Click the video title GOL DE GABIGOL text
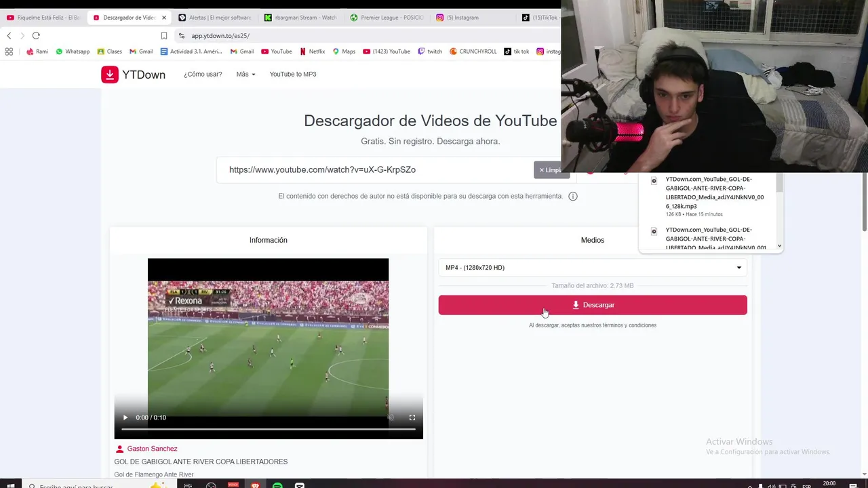Image resolution: width=868 pixels, height=488 pixels. (201, 462)
